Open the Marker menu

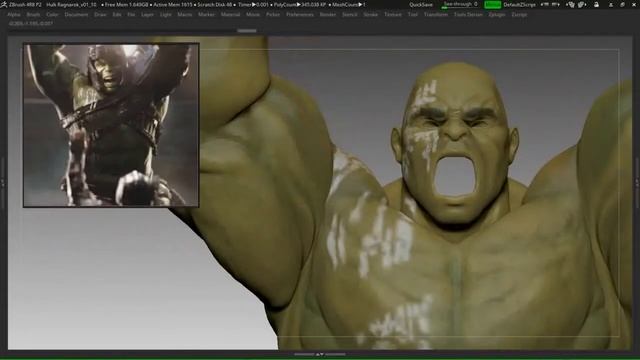click(x=206, y=14)
